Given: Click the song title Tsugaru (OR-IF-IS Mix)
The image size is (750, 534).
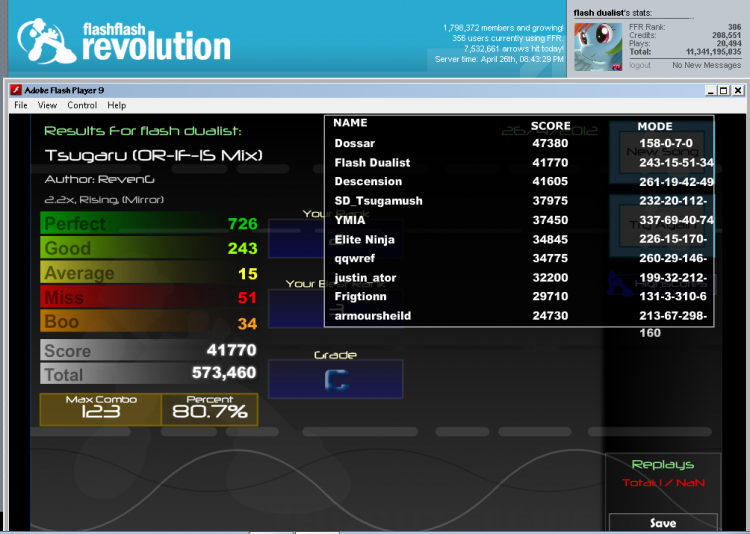Looking at the screenshot, I should click(154, 155).
